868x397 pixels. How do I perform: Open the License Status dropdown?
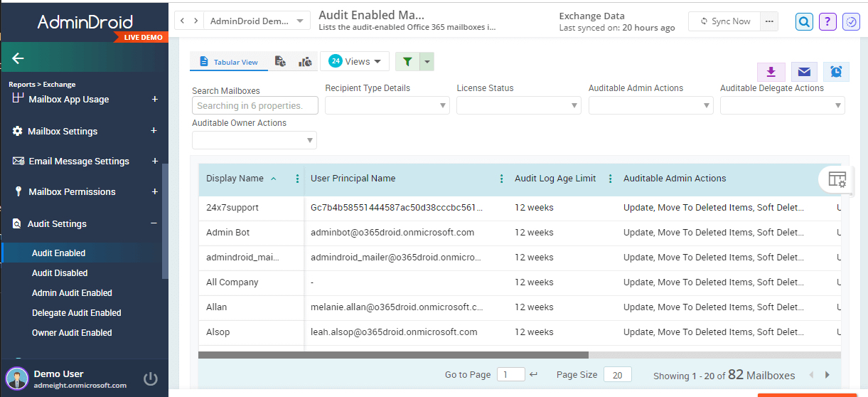[x=519, y=105]
